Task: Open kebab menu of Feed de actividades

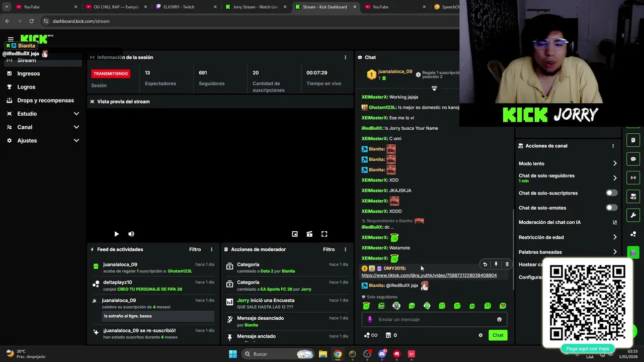Action: (x=211, y=249)
